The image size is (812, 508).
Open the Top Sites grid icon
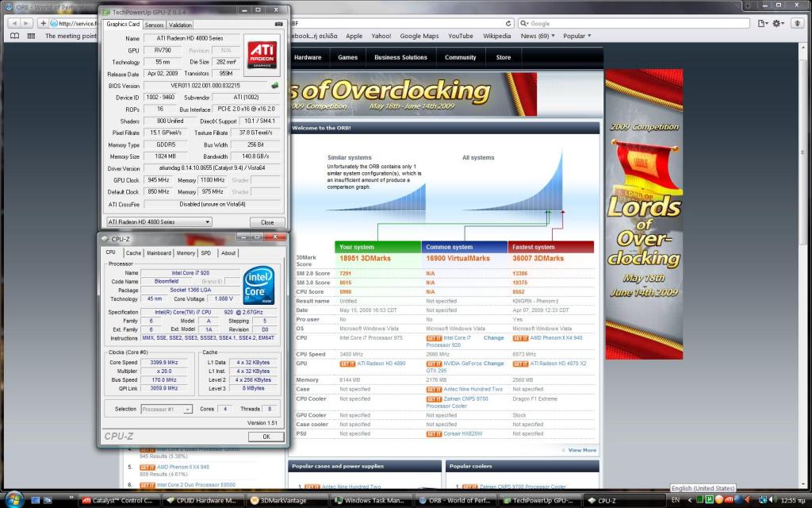[31, 36]
